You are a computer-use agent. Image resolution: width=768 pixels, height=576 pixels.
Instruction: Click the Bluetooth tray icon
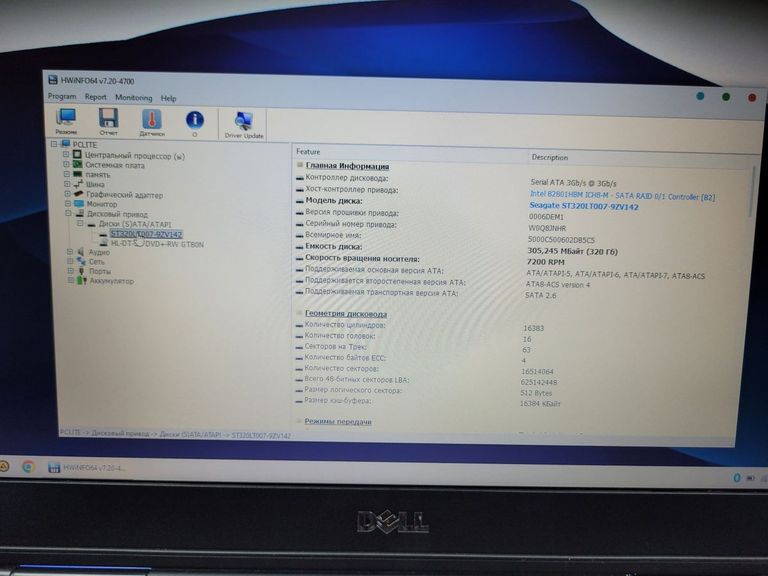(736, 478)
